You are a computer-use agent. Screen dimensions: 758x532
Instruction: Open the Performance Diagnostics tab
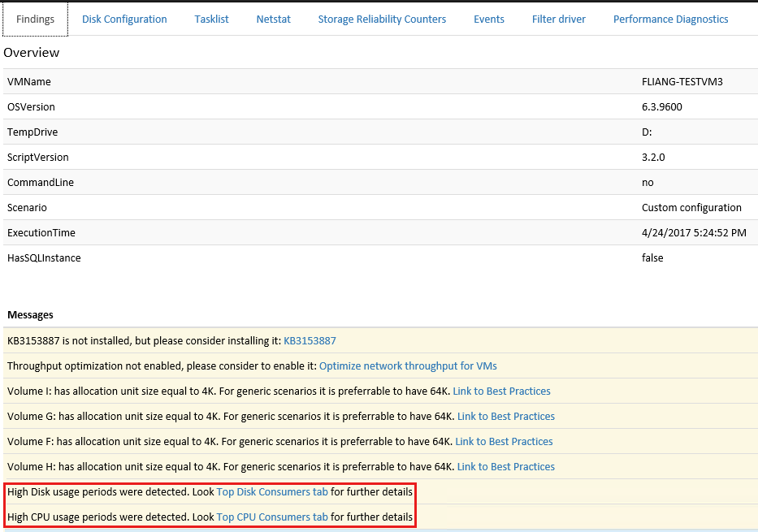coord(670,19)
